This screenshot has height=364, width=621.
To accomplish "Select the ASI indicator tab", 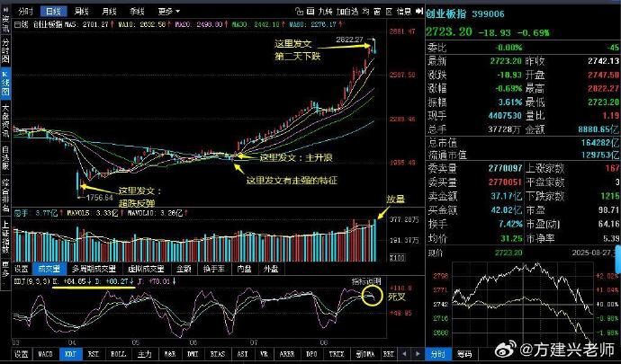I will pyautogui.click(x=242, y=354).
